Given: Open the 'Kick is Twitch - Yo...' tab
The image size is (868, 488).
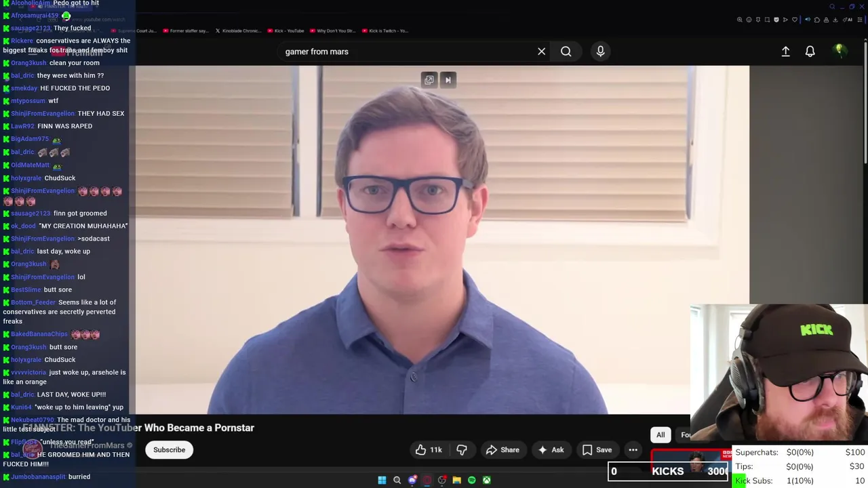Looking at the screenshot, I should (384, 30).
